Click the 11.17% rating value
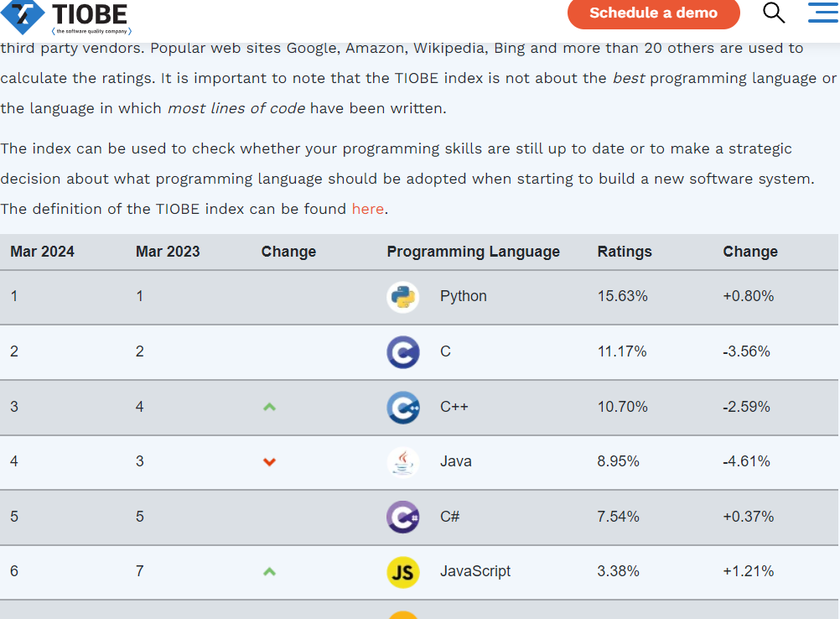 click(x=622, y=351)
